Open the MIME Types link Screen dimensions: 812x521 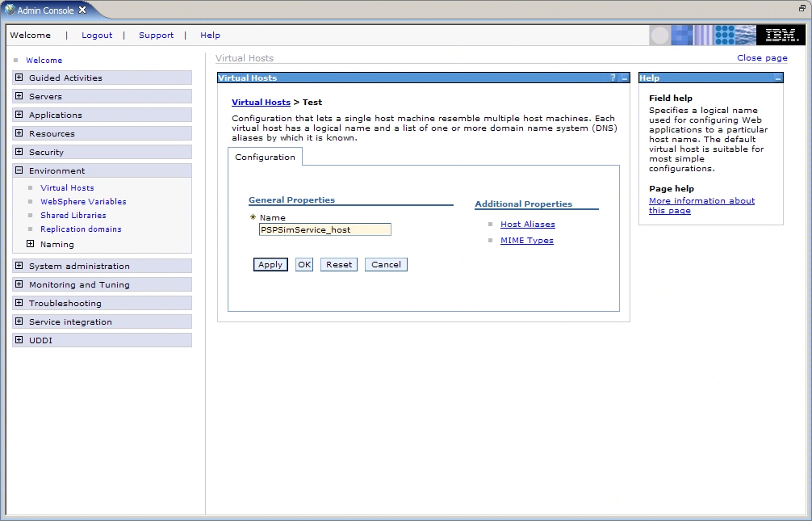point(526,241)
